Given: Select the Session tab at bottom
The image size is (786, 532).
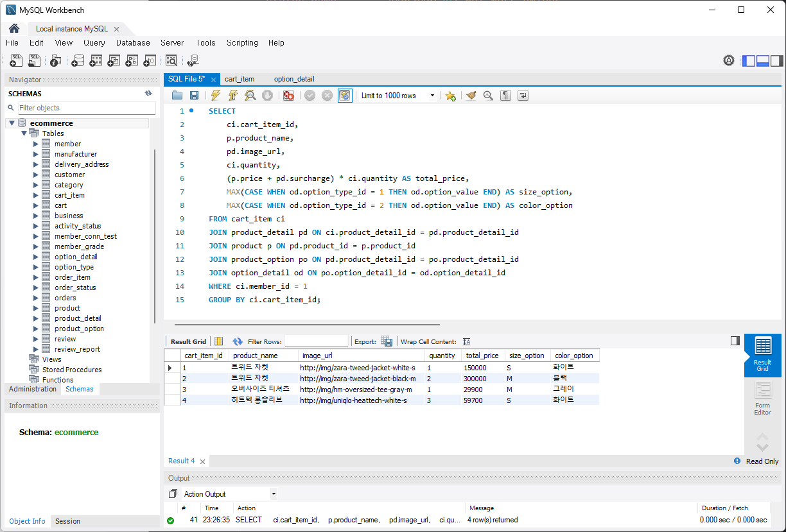Looking at the screenshot, I should pos(67,521).
